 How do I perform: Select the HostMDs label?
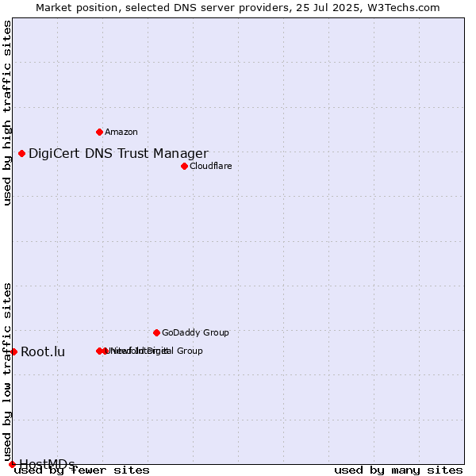click(47, 464)
